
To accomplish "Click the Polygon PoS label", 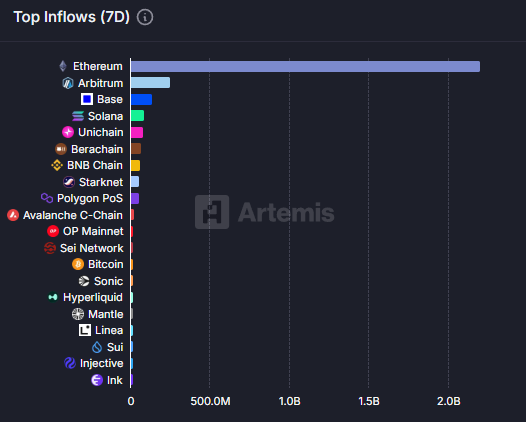I will coord(90,198).
